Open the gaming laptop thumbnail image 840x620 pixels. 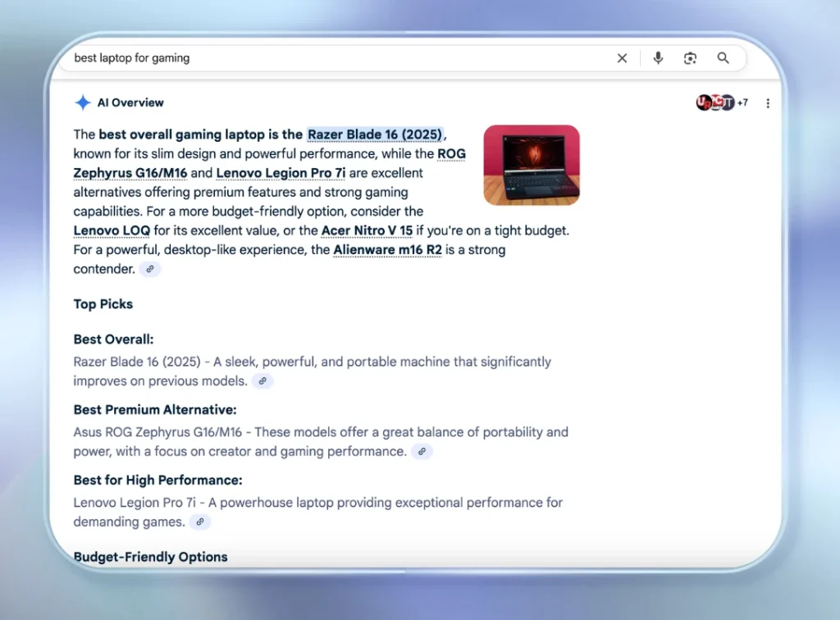click(532, 165)
